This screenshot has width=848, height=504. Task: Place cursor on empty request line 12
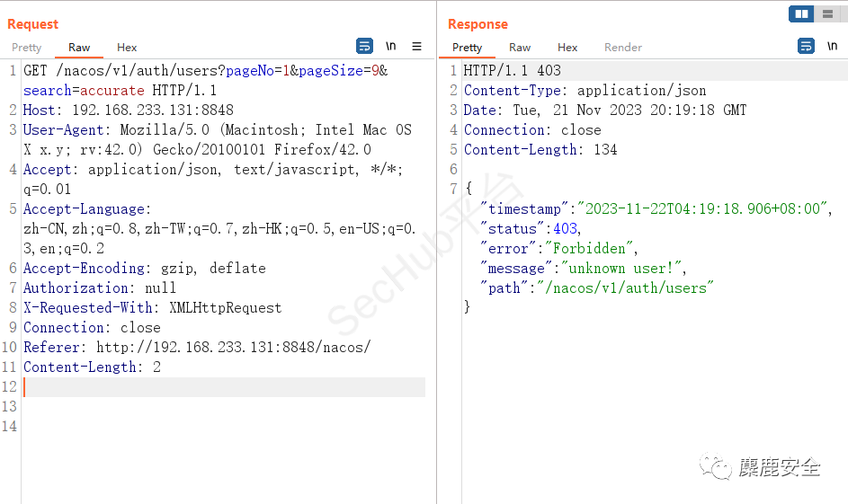223,387
